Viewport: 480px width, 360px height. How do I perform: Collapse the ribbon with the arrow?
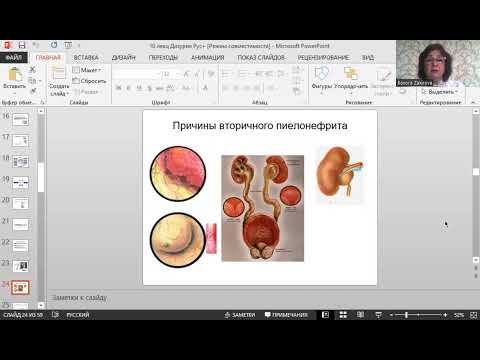(x=473, y=102)
